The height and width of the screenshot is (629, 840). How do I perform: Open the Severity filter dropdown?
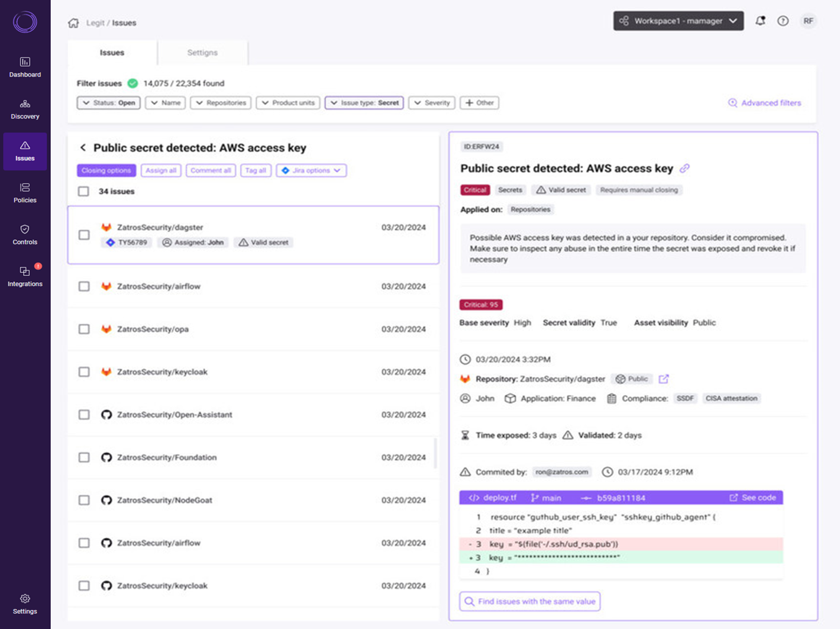[431, 102]
